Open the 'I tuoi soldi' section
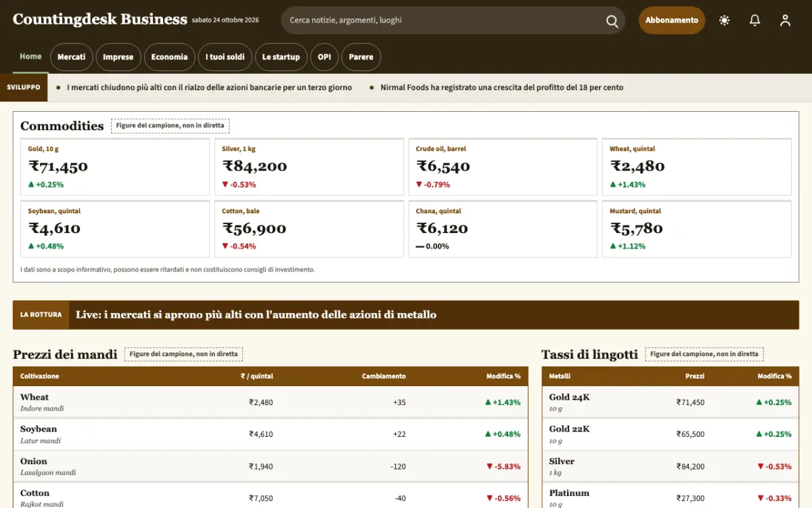The height and width of the screenshot is (508, 812). [x=225, y=57]
